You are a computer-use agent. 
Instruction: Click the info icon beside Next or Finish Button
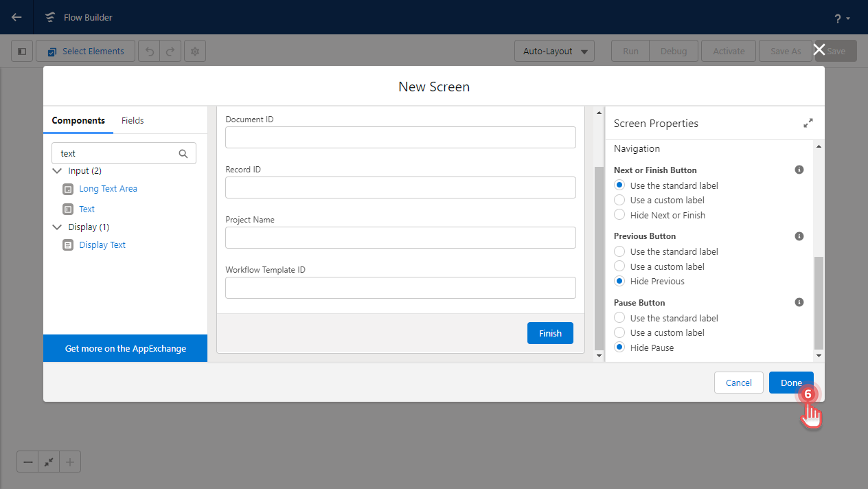[x=799, y=170]
